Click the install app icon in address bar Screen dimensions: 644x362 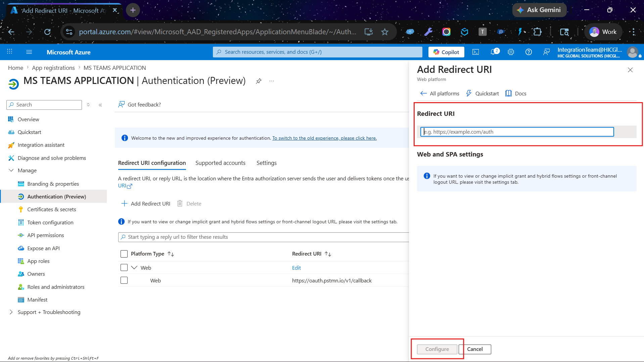(x=369, y=32)
